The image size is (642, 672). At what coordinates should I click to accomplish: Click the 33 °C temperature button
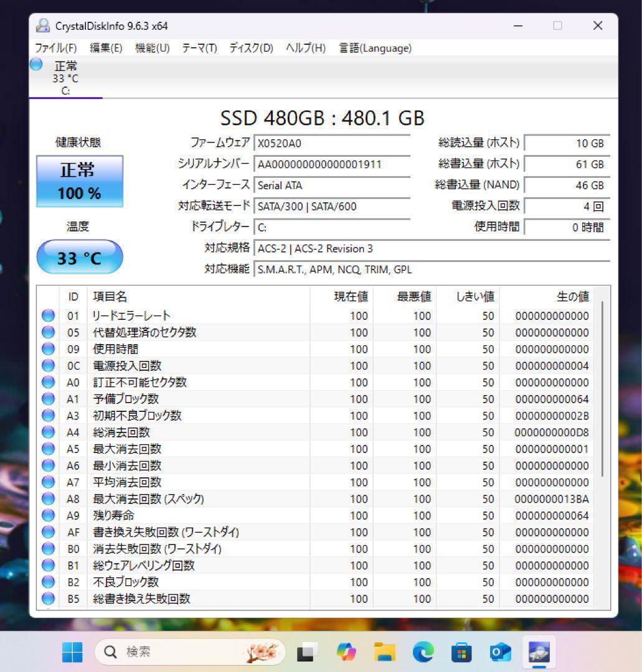80,257
